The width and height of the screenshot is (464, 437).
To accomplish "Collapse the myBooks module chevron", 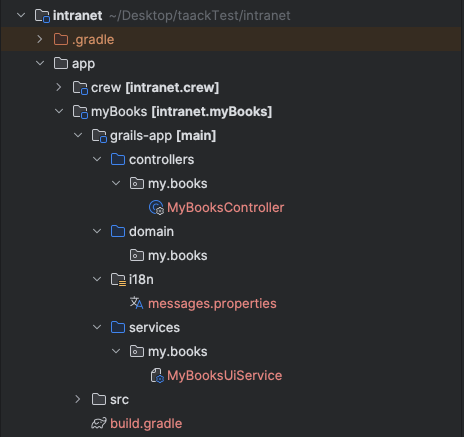I will [x=59, y=111].
